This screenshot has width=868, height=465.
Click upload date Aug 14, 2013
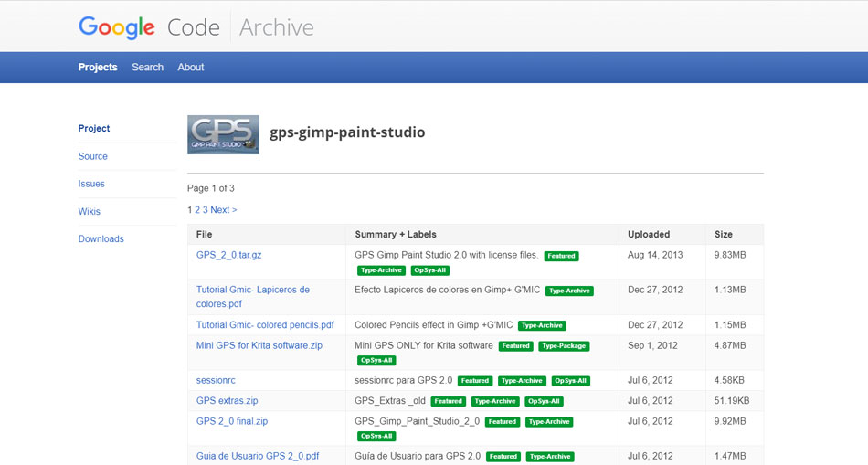(655, 255)
